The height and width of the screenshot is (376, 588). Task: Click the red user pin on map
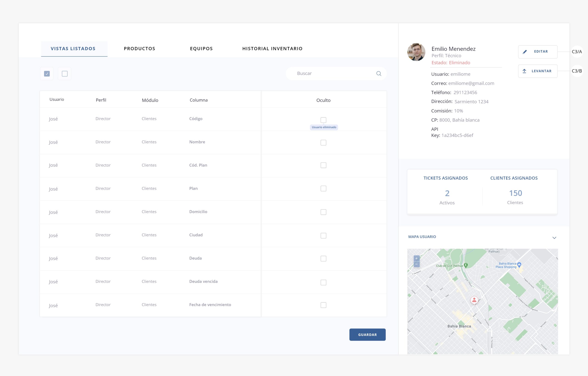474,300
